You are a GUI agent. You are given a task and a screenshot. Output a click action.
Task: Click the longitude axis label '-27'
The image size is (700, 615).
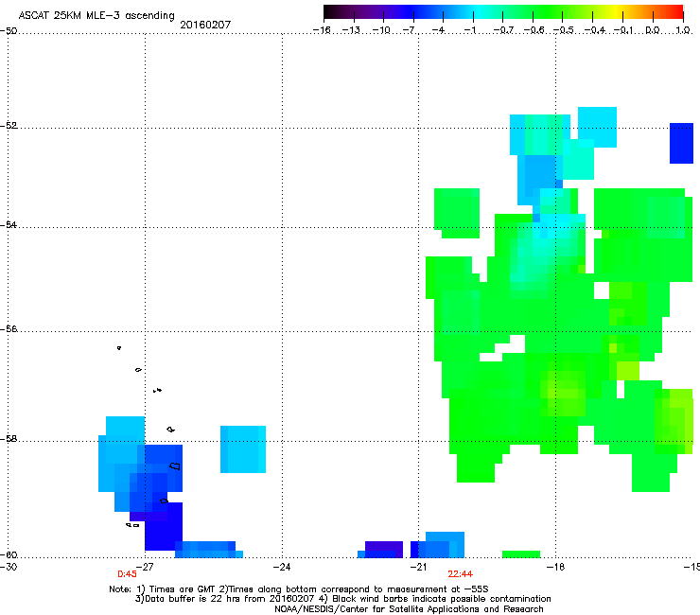pos(145,567)
